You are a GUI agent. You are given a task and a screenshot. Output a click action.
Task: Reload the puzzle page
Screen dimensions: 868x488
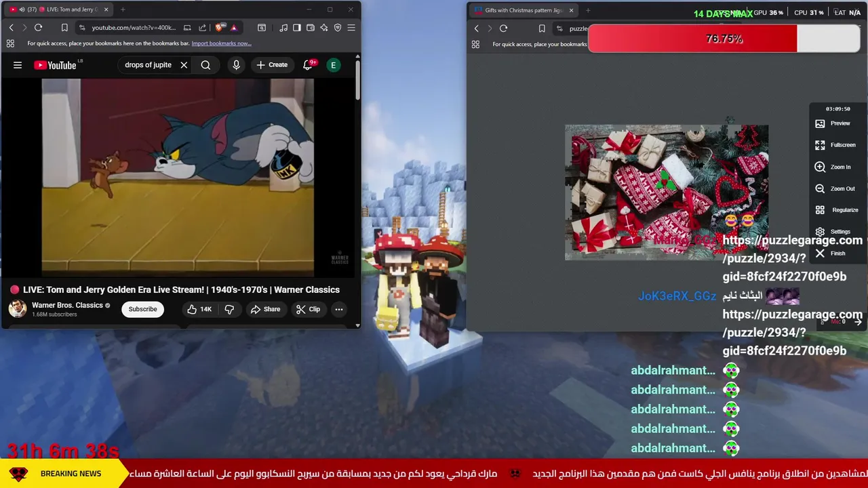[x=503, y=28]
